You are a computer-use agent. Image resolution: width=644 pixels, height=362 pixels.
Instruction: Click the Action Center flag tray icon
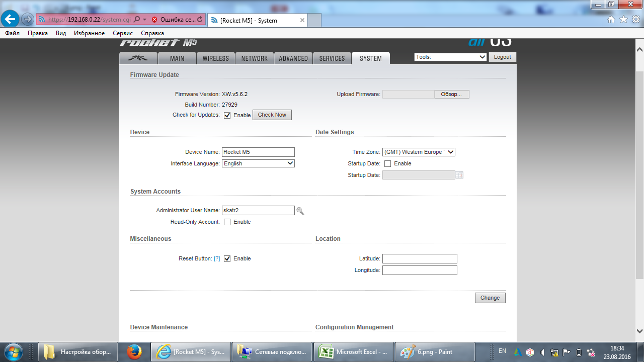point(567,352)
